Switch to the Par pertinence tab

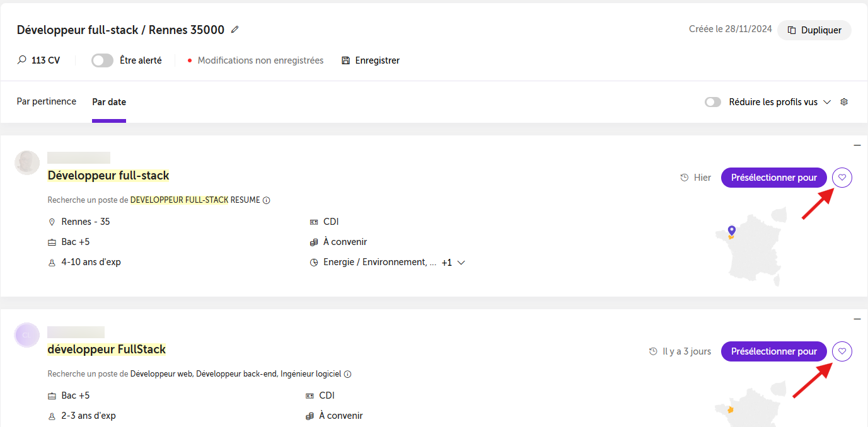click(x=47, y=101)
